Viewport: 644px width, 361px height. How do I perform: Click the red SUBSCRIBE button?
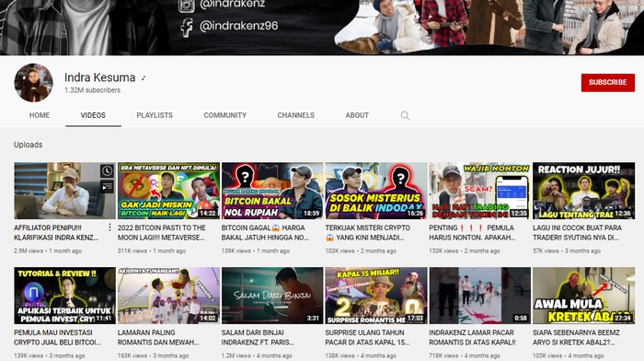pyautogui.click(x=608, y=83)
